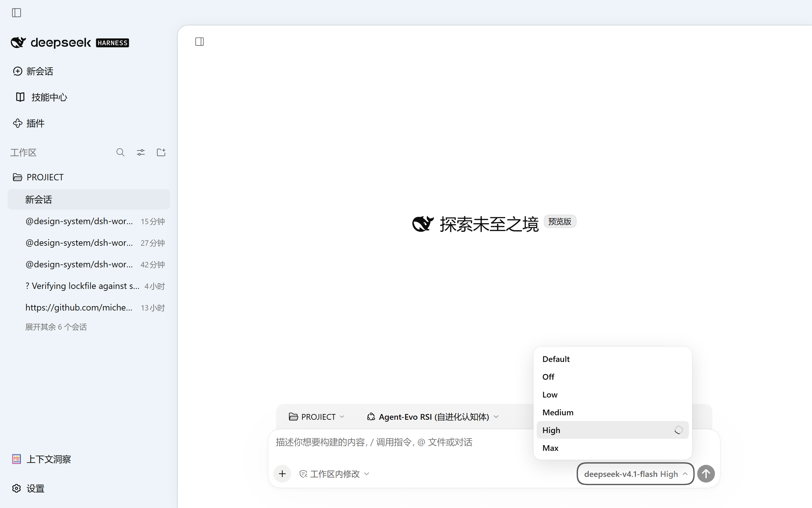Choose Medium reasoning level
This screenshot has width=812, height=508.
click(x=613, y=412)
